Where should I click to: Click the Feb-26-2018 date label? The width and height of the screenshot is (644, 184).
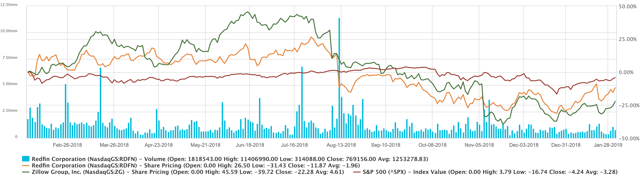[67, 145]
